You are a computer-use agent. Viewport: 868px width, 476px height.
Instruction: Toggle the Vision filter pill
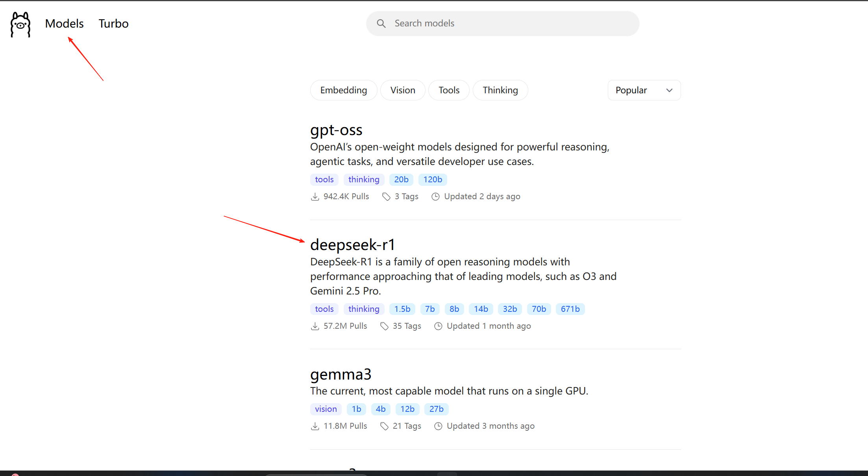click(403, 90)
